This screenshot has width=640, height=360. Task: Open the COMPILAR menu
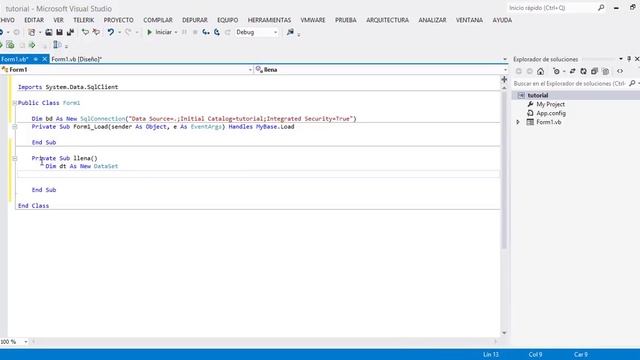point(158,20)
